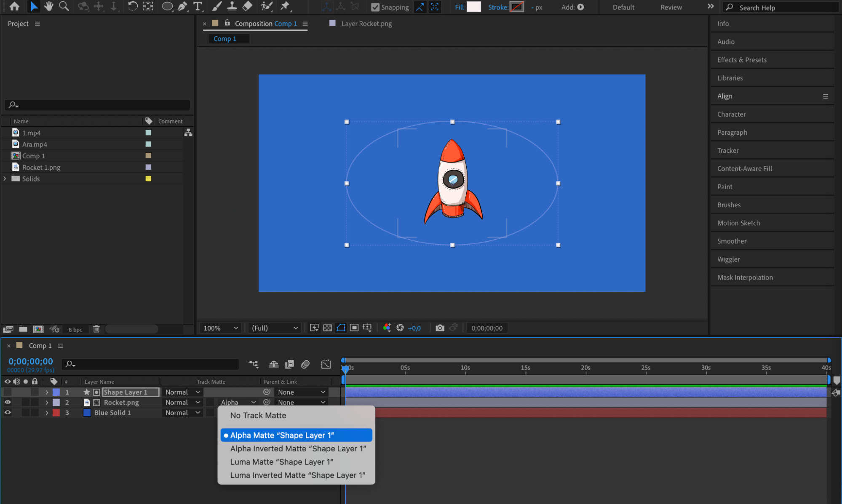
Task: Select the Hand tool
Action: 49,6
